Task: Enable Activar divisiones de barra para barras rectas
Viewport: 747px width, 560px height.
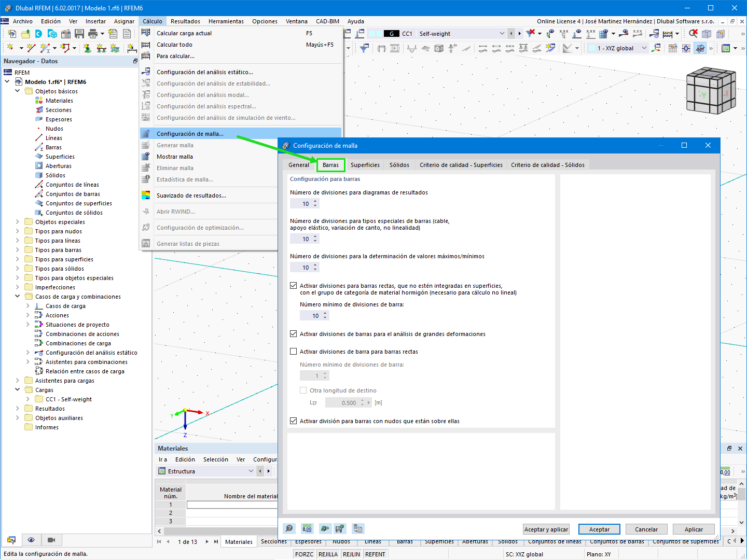Action: point(294,351)
